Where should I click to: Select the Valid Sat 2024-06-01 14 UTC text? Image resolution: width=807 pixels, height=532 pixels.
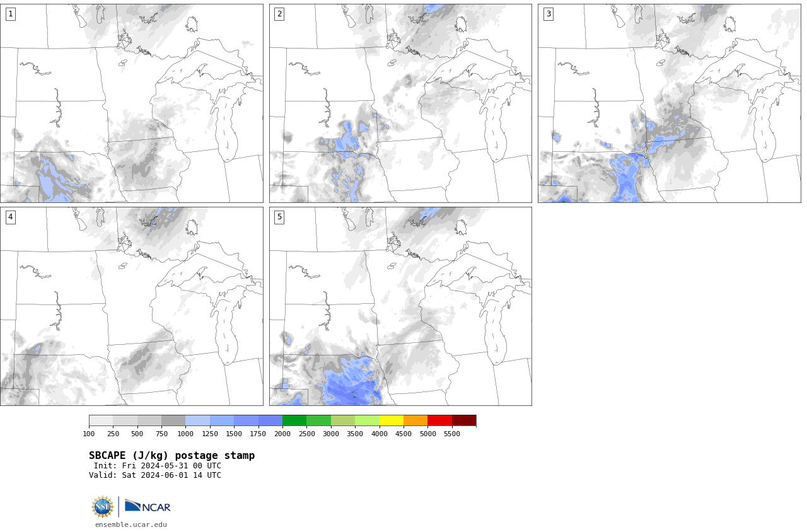tap(155, 475)
